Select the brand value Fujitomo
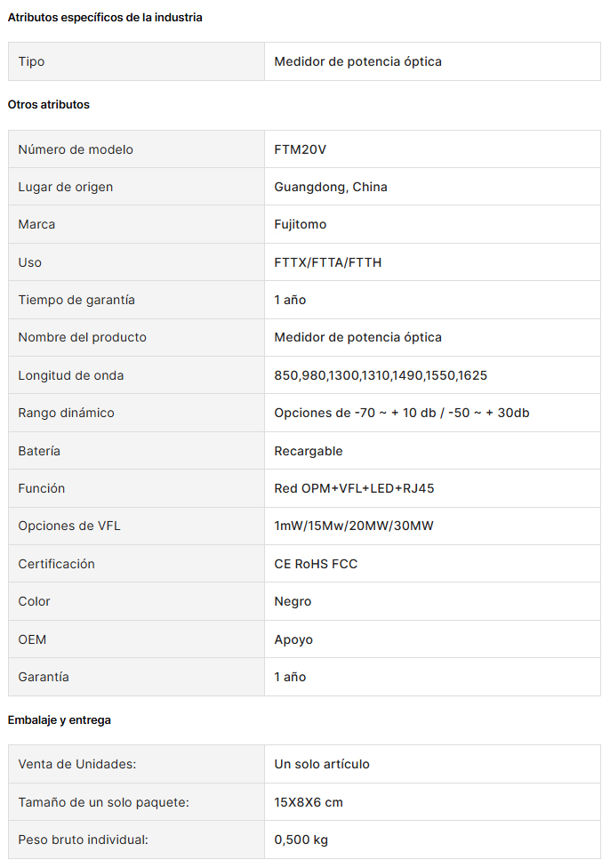Screen dimensions: 610x868 pos(300,224)
